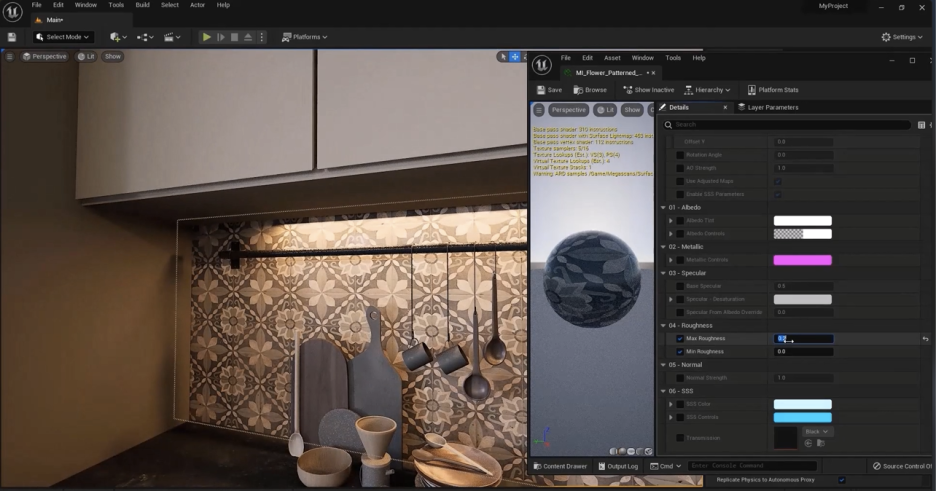This screenshot has width=936, height=491.
Task: Click the SSS Controls blue color swatch
Action: click(802, 418)
